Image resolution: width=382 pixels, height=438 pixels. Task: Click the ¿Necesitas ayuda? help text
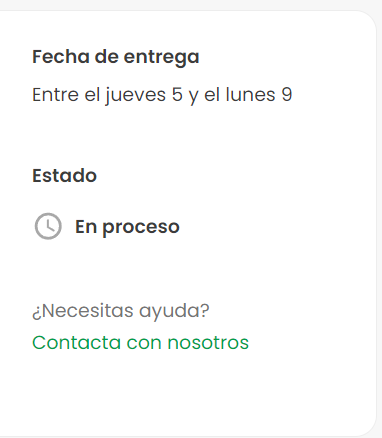tap(121, 311)
